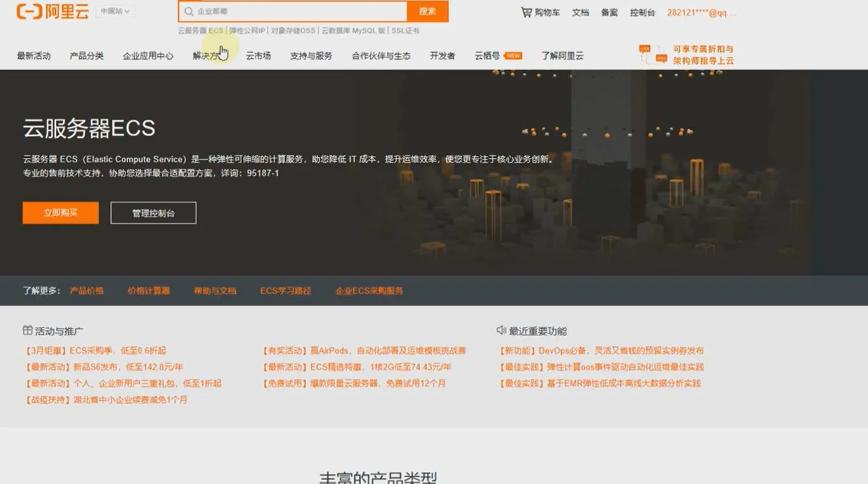Open the 解决方案 navigation menu
The image size is (868, 484).
click(x=210, y=56)
